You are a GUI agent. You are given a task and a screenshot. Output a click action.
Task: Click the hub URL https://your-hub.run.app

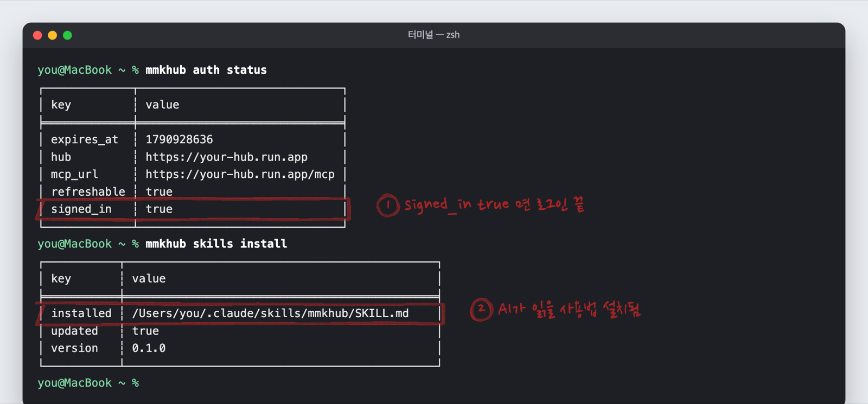click(226, 157)
